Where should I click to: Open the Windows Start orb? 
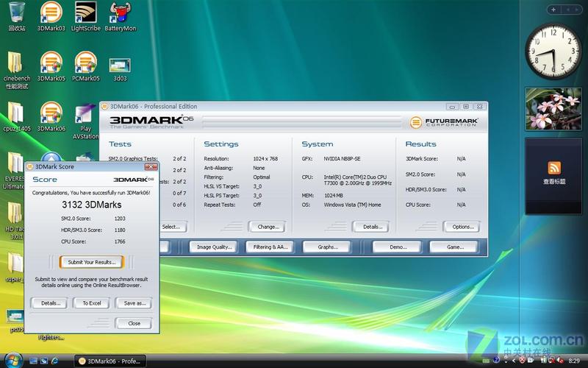[x=14, y=361]
